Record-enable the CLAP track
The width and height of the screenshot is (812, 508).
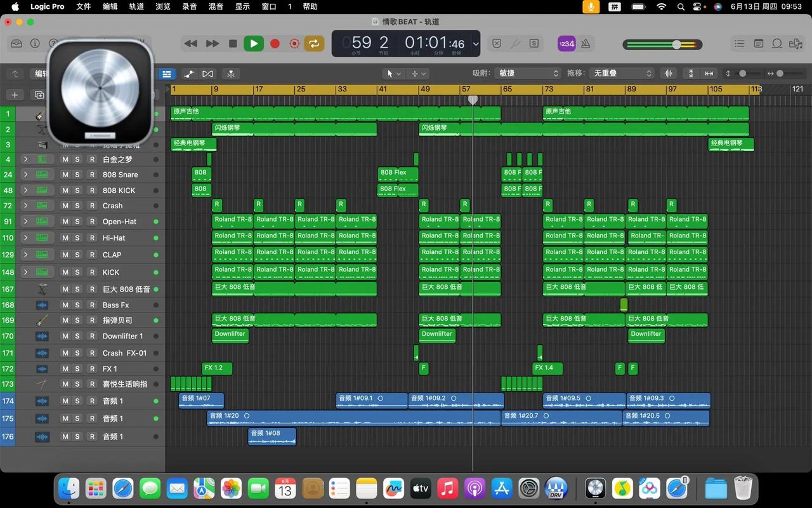click(92, 255)
